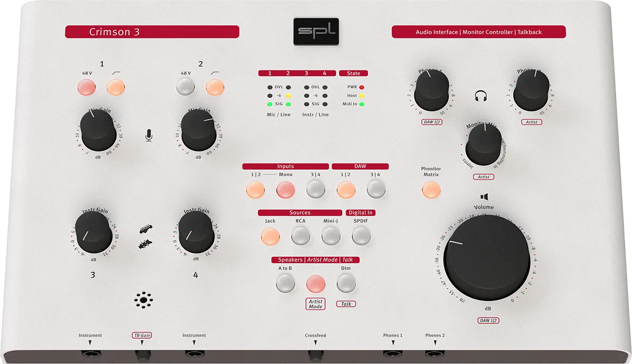The width and height of the screenshot is (632, 364).
Task: Click the PWR red status LED
Action: point(362,87)
